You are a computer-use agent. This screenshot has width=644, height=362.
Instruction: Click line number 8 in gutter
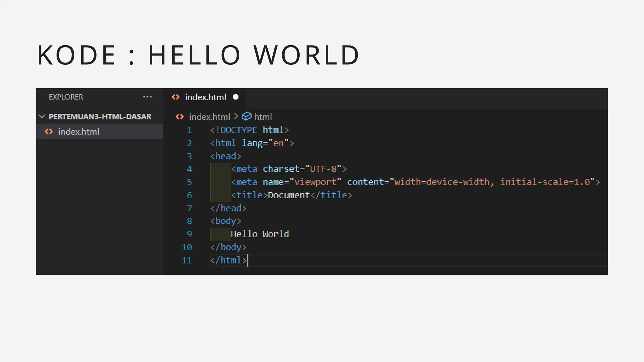(x=189, y=221)
